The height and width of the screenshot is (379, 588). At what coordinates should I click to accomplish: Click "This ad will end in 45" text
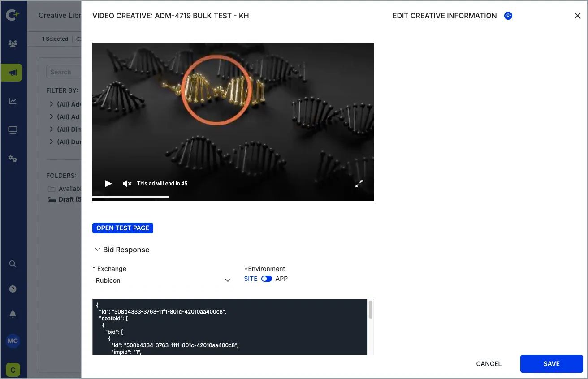pos(162,184)
